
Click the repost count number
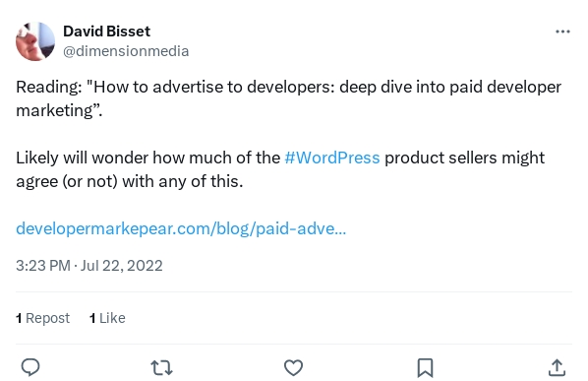click(19, 318)
